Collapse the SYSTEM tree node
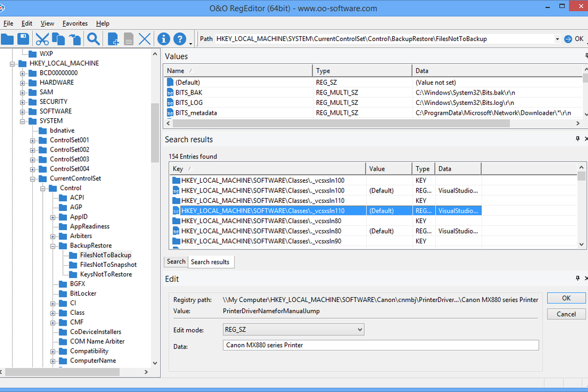The width and height of the screenshot is (588, 392). pos(22,122)
